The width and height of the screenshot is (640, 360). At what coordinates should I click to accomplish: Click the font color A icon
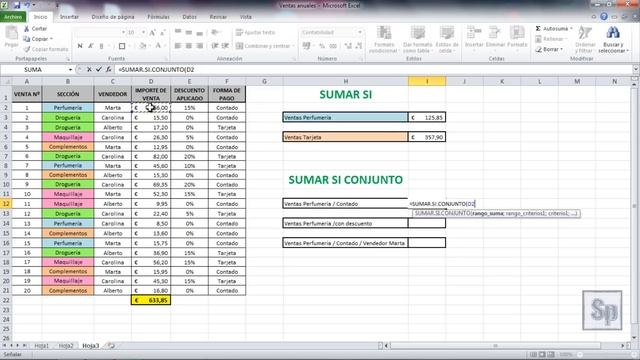click(x=158, y=46)
